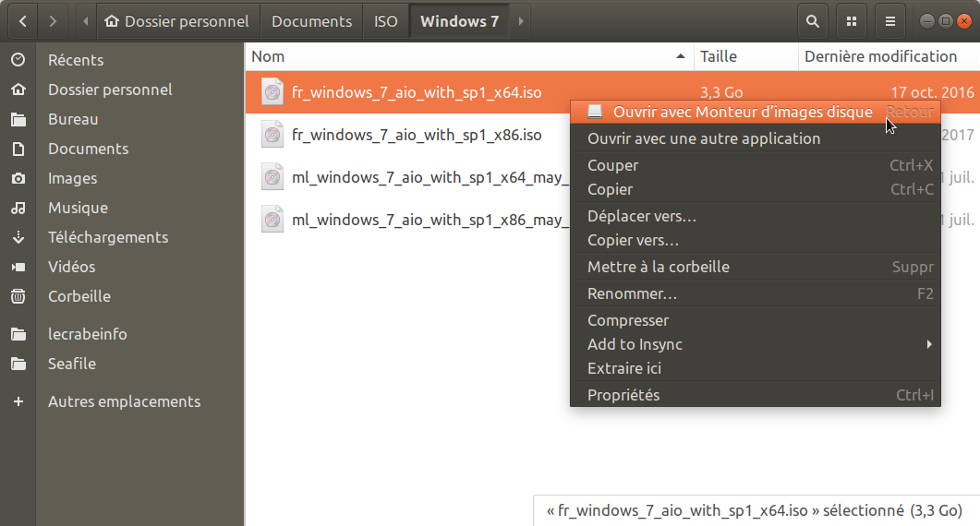Viewport: 980px width, 526px height.
Task: Open the search magnifier button
Action: tap(813, 21)
